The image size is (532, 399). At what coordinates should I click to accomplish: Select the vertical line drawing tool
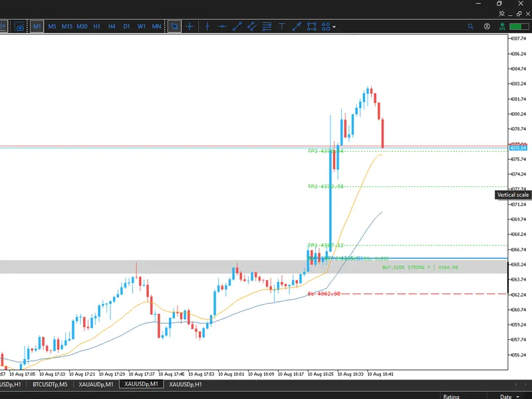pos(207,27)
